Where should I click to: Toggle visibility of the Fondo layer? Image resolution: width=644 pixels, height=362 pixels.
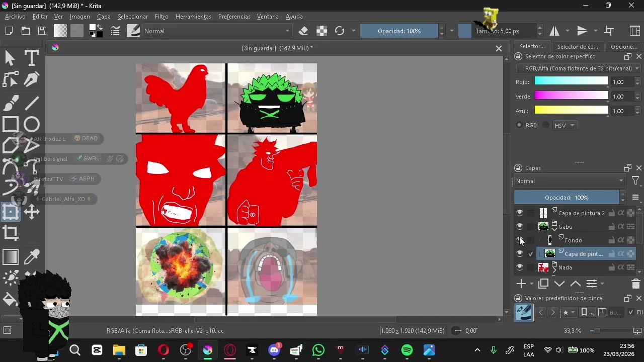pyautogui.click(x=520, y=240)
